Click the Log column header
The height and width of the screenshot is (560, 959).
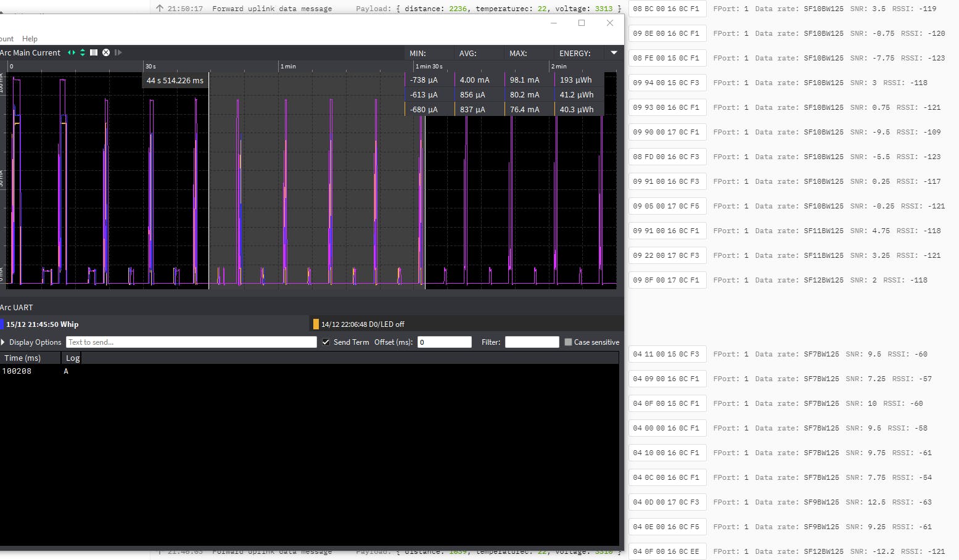[73, 358]
